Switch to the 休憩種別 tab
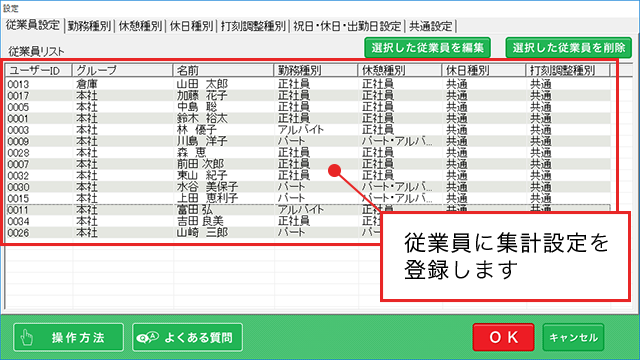This screenshot has height=360, width=640. pos(140,26)
